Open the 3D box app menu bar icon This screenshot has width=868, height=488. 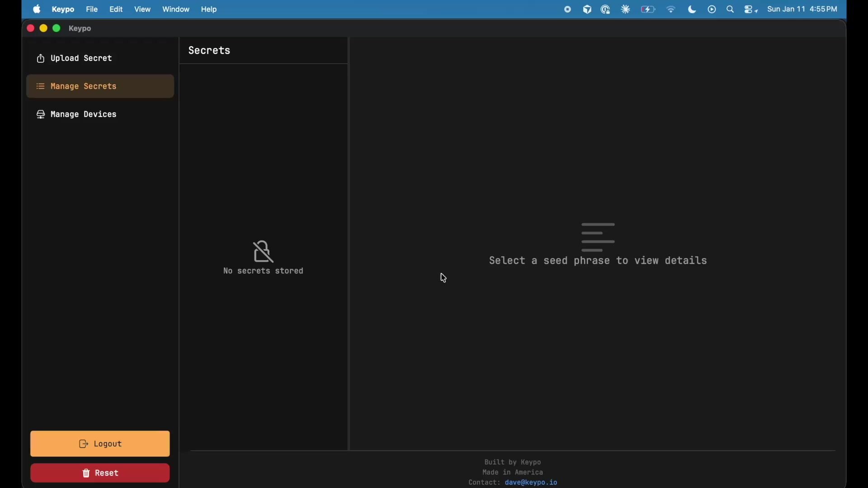click(587, 9)
